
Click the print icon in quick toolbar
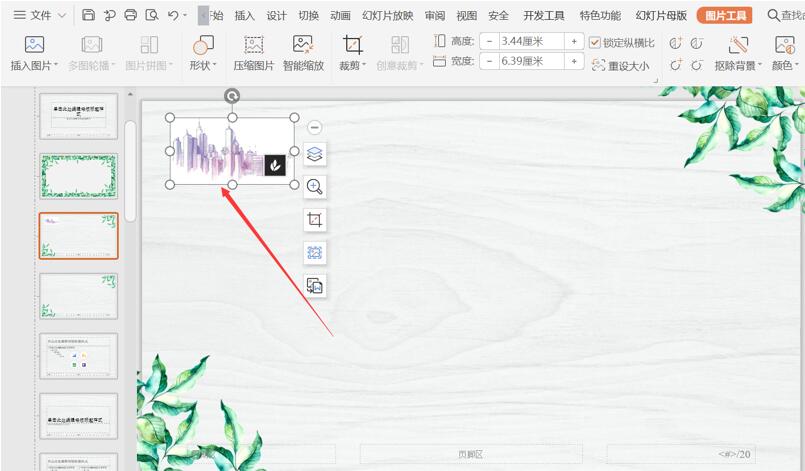[130, 15]
